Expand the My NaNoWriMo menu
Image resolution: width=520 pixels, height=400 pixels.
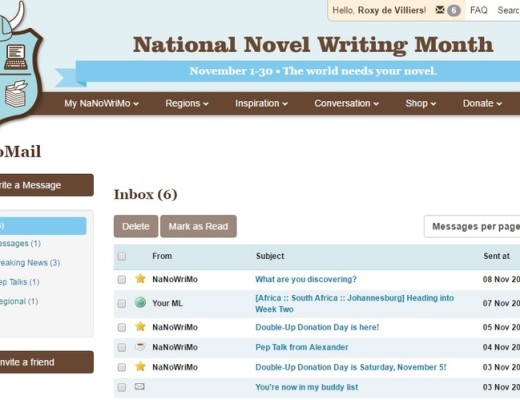(101, 104)
